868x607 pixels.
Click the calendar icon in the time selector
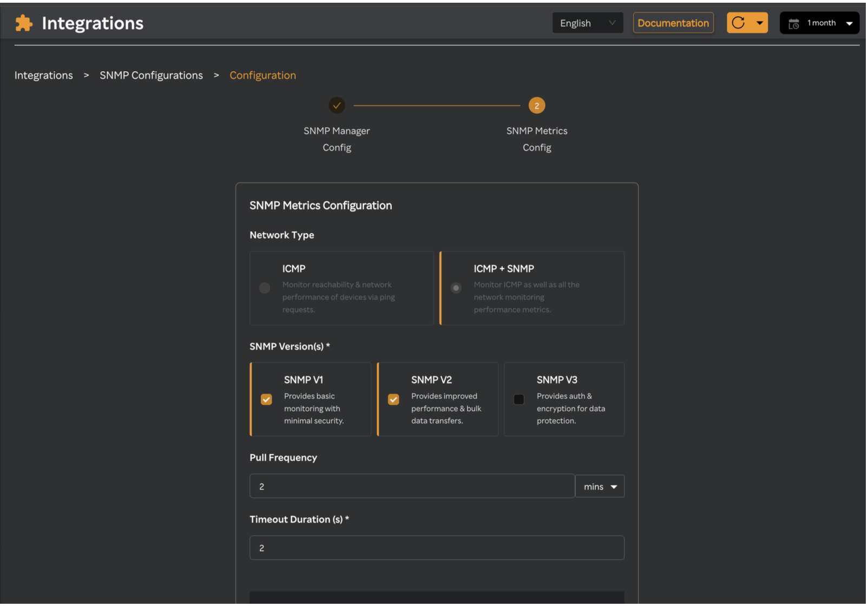[793, 23]
